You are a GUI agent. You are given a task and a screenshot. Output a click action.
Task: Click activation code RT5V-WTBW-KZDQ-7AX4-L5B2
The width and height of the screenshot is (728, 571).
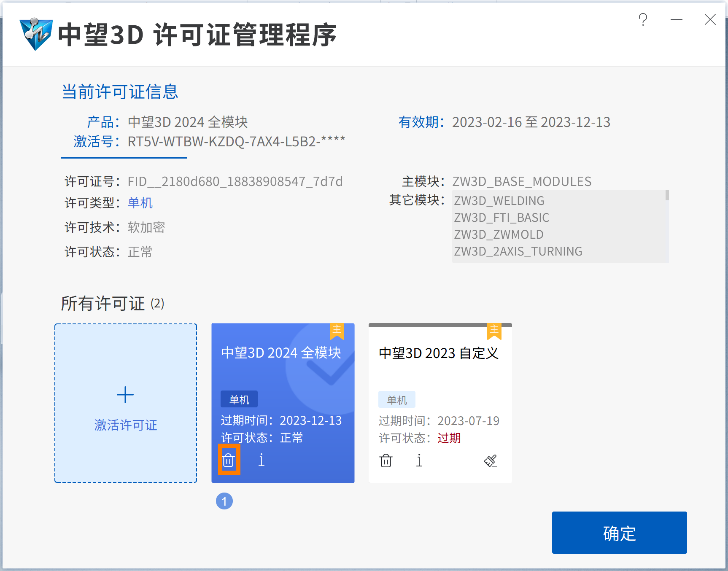pyautogui.click(x=236, y=141)
